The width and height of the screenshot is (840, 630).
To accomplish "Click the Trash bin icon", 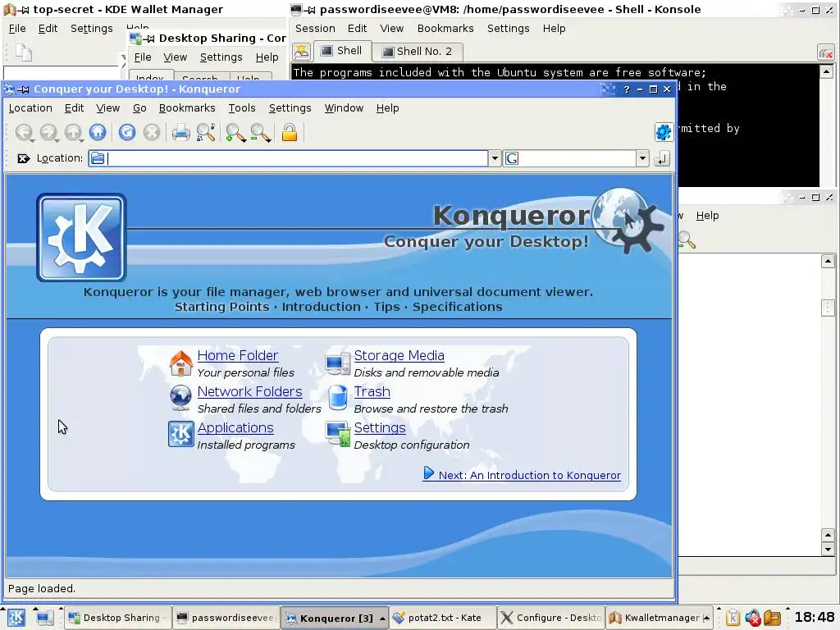I will click(x=338, y=398).
